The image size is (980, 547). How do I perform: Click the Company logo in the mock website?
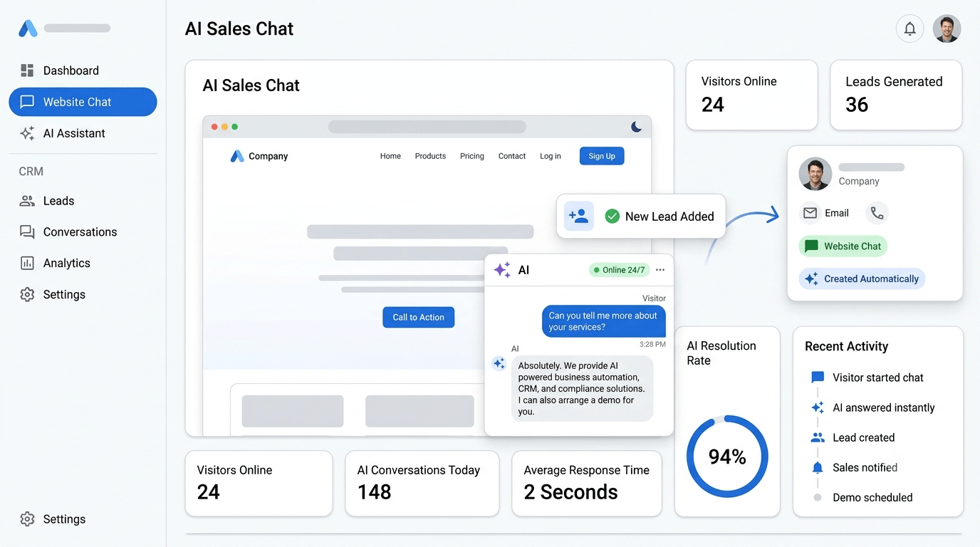pos(237,156)
